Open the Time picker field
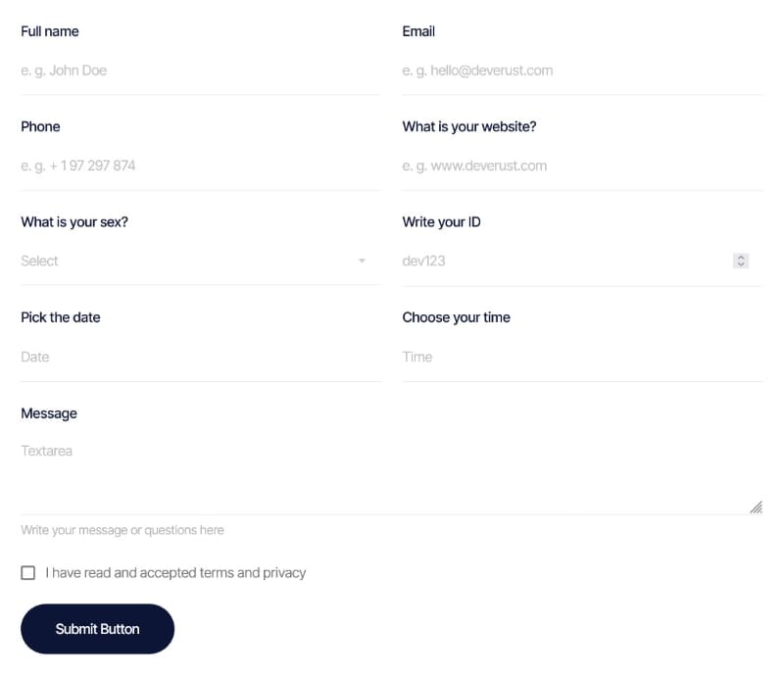Viewport: 784px width, 675px height. click(582, 357)
